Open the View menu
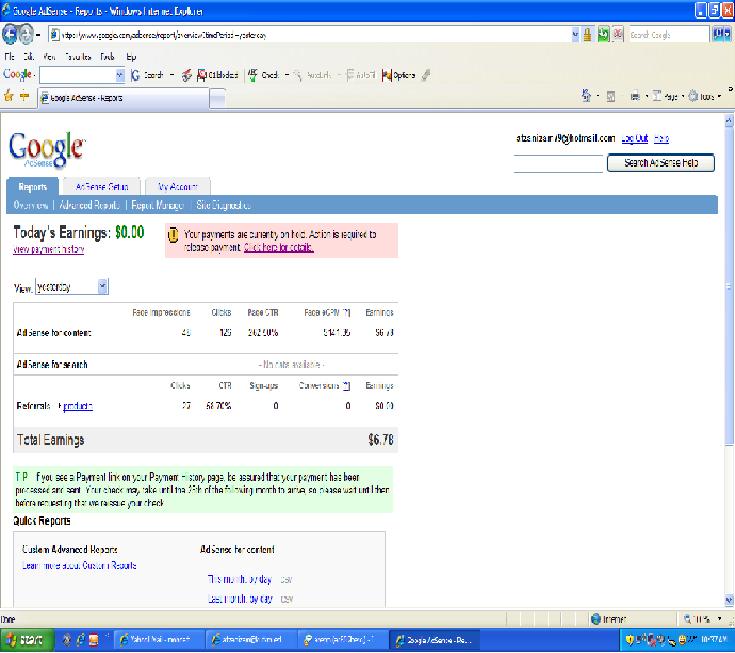 49,57
